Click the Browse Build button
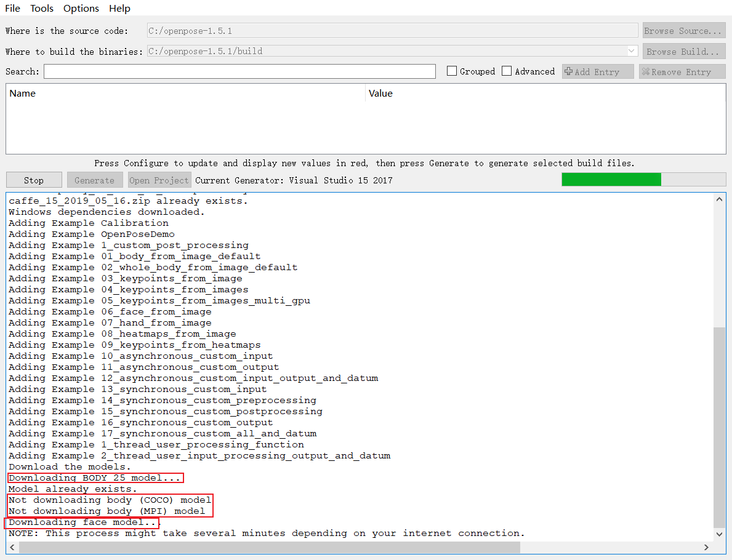Image resolution: width=732 pixels, height=560 pixels. (684, 51)
